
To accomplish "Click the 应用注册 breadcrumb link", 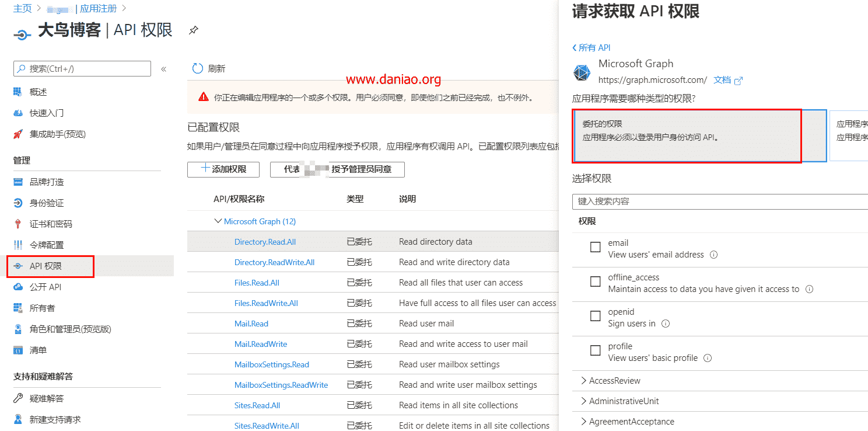I will (x=99, y=8).
